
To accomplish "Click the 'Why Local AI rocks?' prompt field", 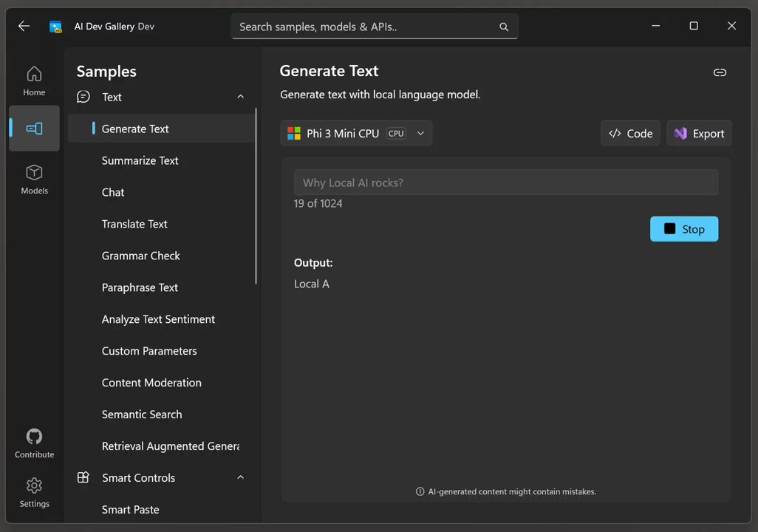I will point(505,183).
